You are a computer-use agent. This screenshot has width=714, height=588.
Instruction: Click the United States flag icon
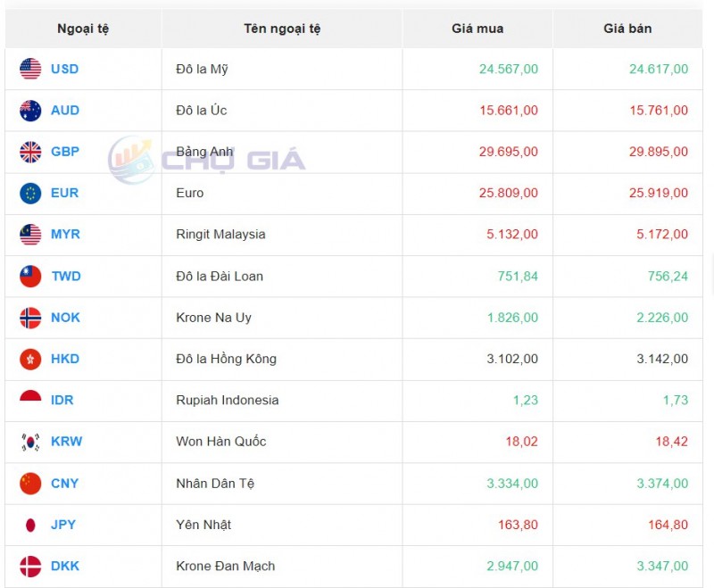coord(30,69)
